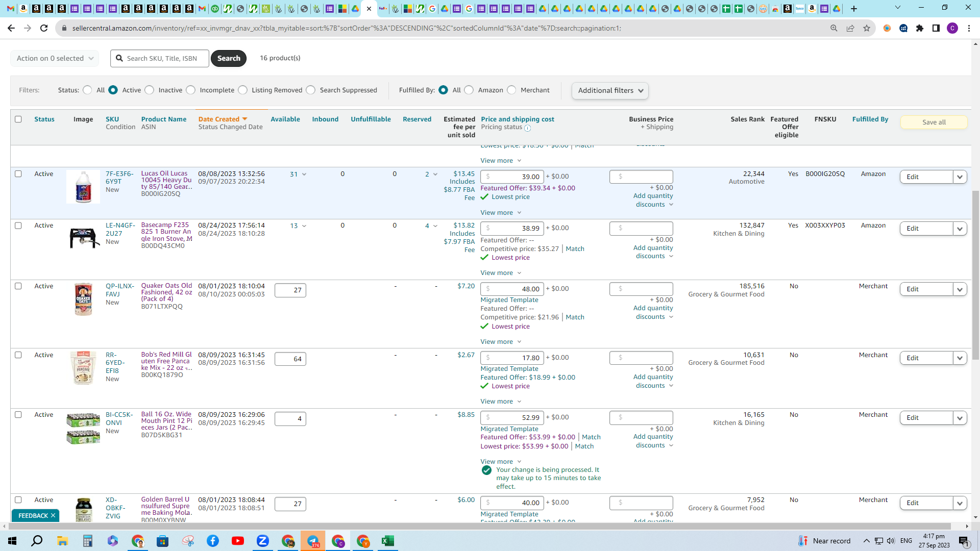Click the volume speaker tray icon

891,541
